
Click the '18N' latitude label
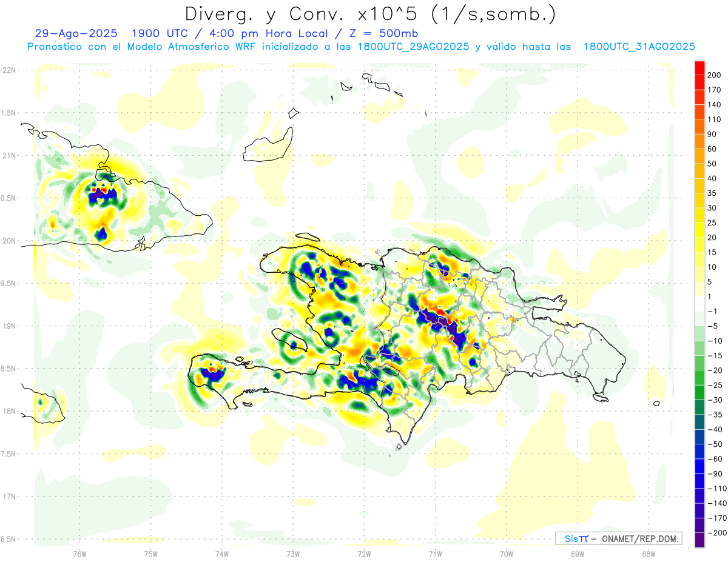[x=8, y=411]
